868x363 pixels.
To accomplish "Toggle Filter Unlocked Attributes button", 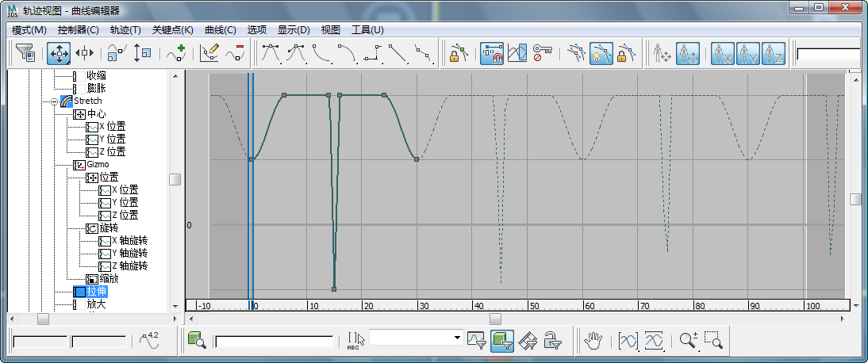I will coord(553,340).
